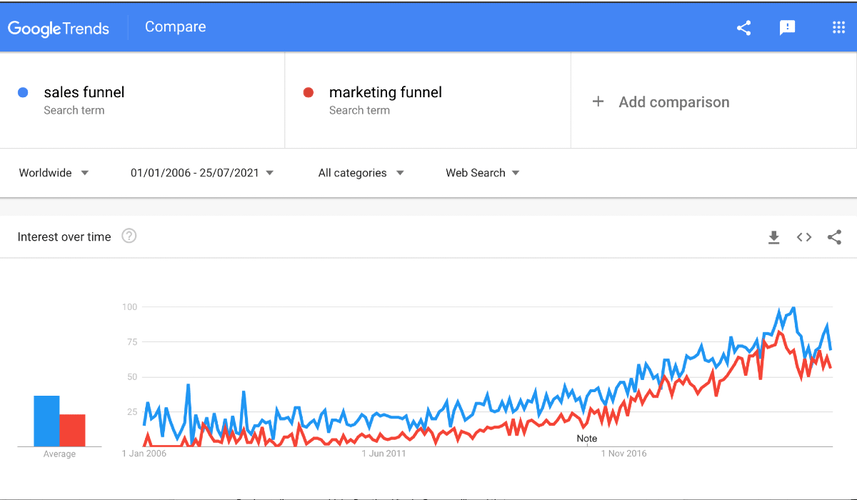Screen dimensions: 857x500
Task: Click the blue sales funnel color dot
Action: [x=23, y=93]
